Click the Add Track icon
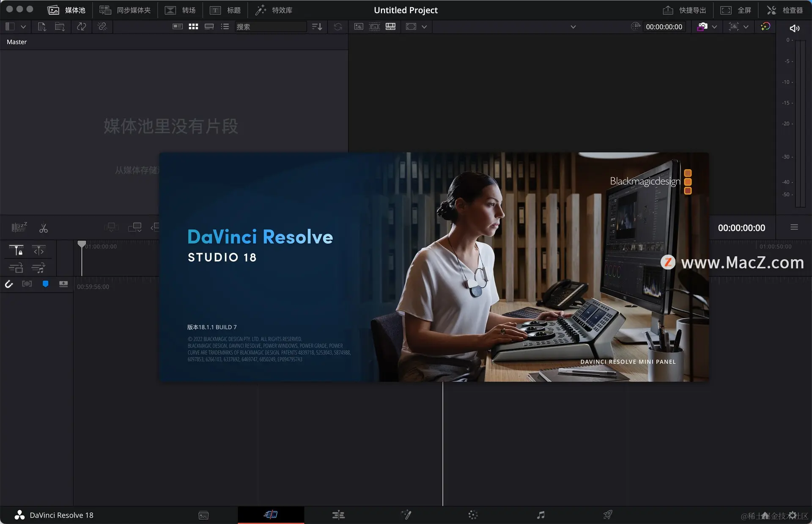The image size is (812, 524). [x=63, y=284]
